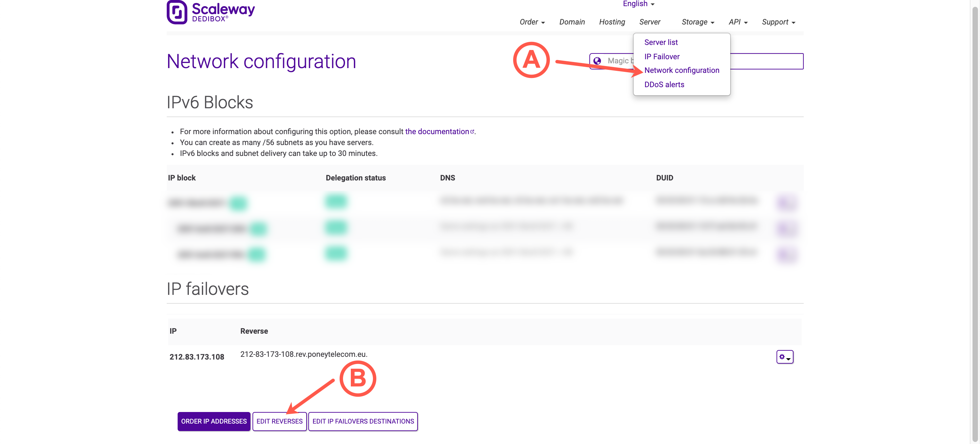Screen dimensions: 980x444
Task: Select DDoS alerts from the Server menu
Action: pos(664,84)
